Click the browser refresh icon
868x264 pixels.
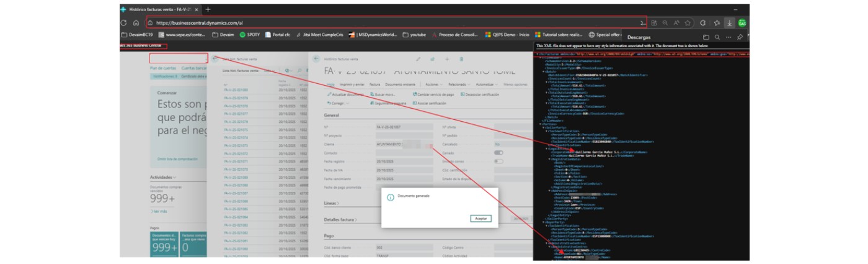pos(124,23)
